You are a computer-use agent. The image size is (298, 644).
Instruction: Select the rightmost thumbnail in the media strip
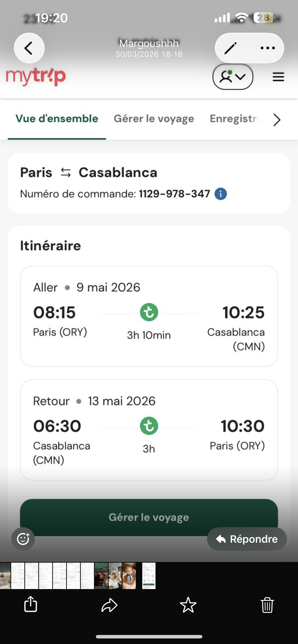point(149,576)
